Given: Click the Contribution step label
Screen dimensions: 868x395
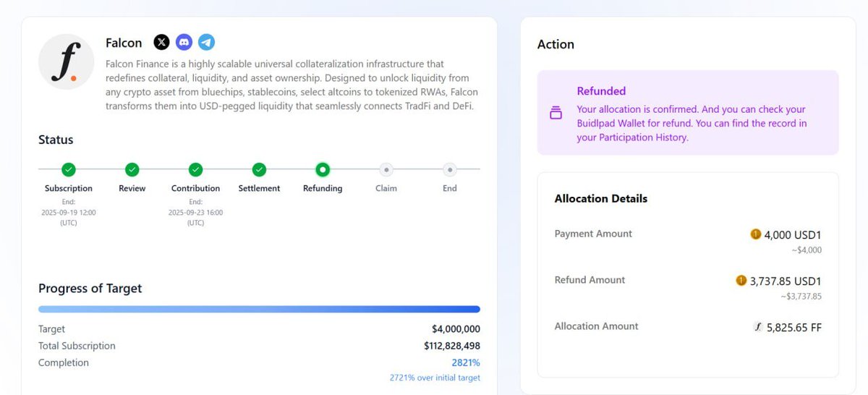Looking at the screenshot, I should [195, 188].
